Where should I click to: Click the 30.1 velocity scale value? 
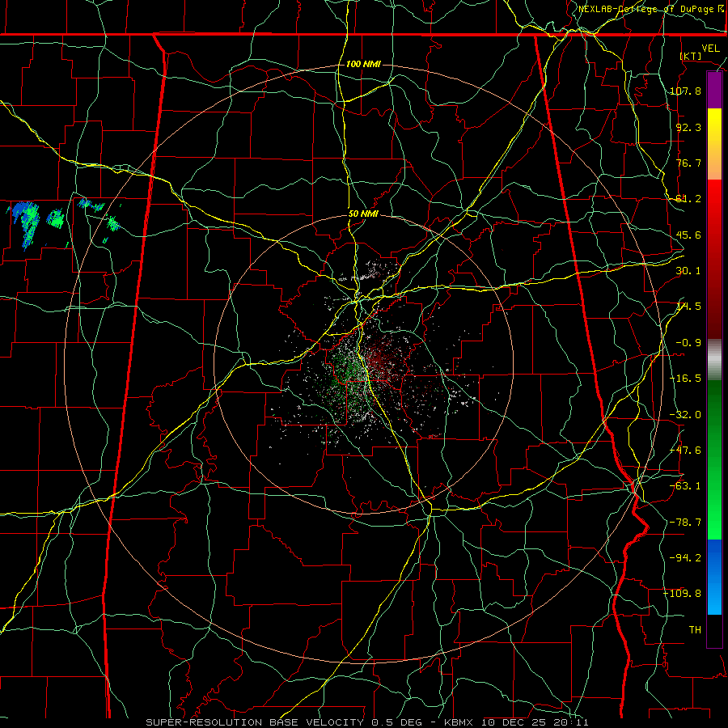point(688,271)
